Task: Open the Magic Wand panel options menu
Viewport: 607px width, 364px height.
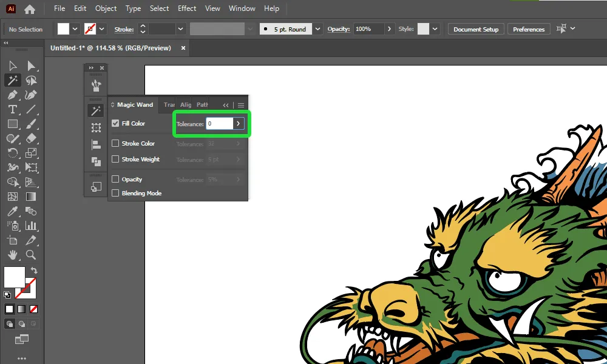Action: click(x=241, y=105)
